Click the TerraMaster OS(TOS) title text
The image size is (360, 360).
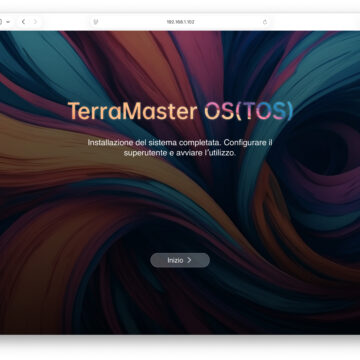tap(180, 111)
